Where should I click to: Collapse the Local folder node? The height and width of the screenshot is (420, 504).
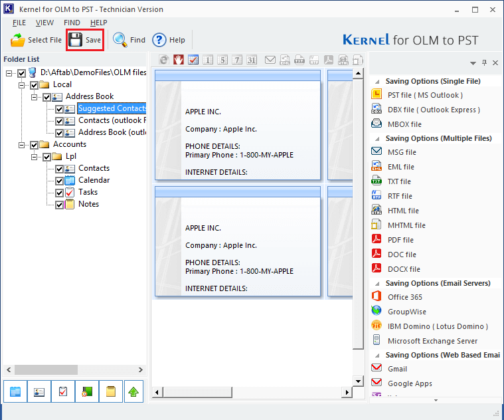[21, 85]
